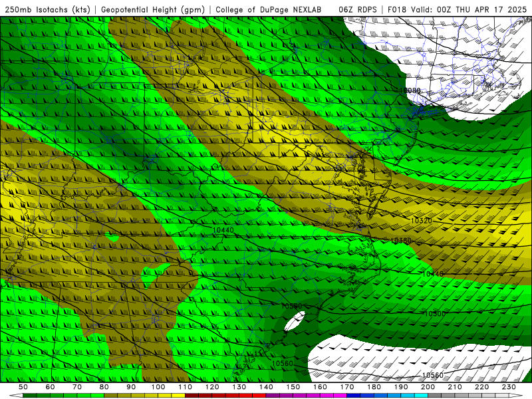
Task: Click the 50 value on the color scale
Action: pos(23,387)
